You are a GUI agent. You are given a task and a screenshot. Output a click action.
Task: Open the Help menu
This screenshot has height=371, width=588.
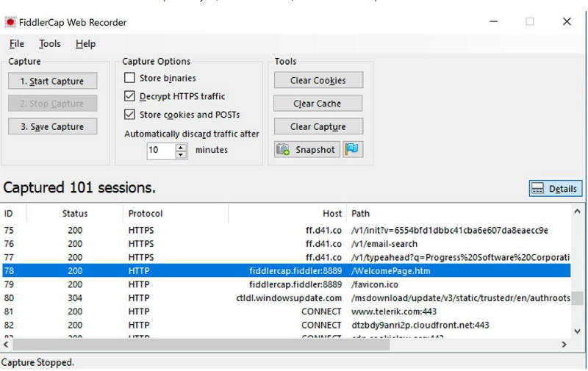(85, 44)
